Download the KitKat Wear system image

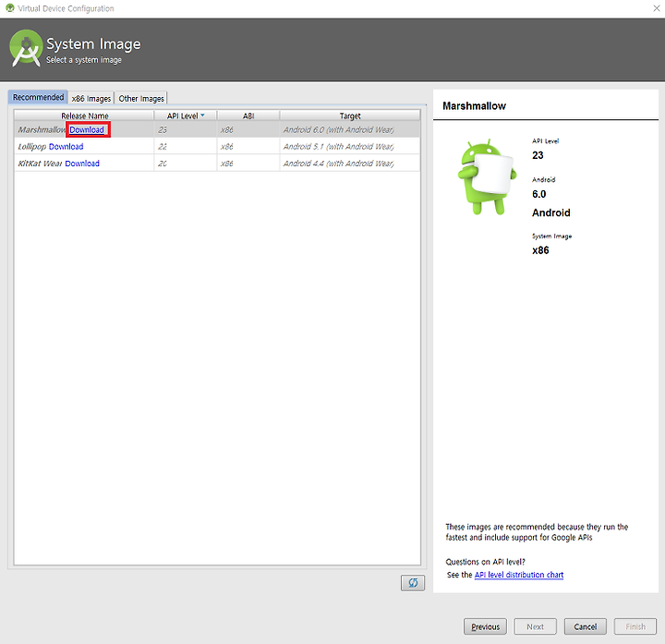(x=82, y=164)
